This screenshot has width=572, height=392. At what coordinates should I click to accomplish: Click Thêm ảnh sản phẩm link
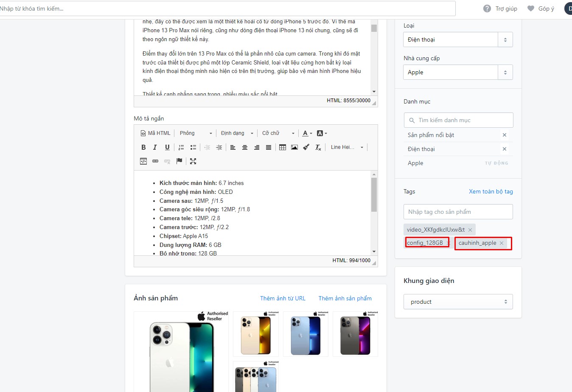(345, 298)
